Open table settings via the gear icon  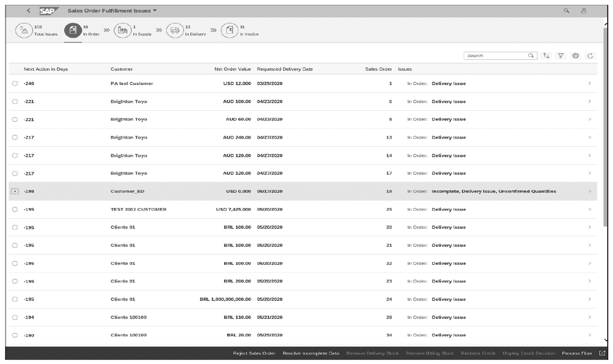(576, 56)
